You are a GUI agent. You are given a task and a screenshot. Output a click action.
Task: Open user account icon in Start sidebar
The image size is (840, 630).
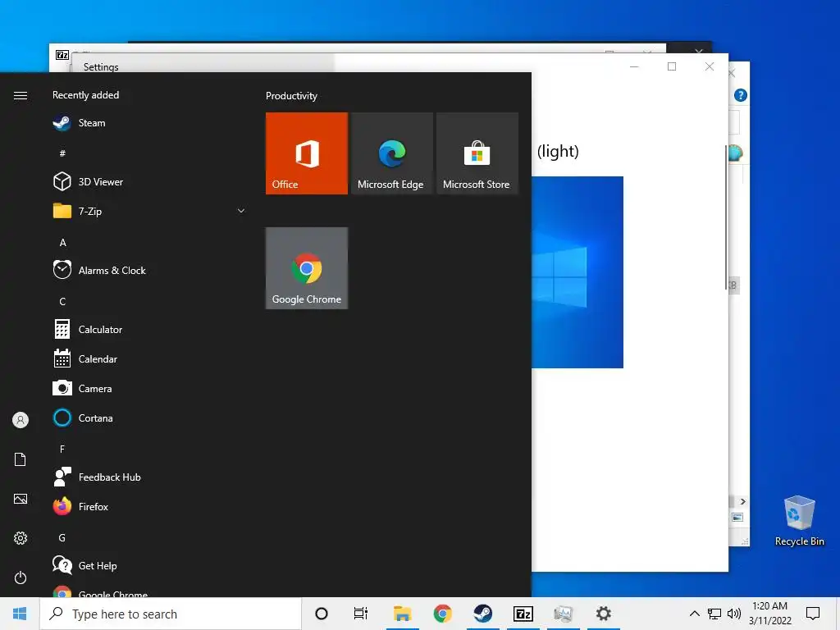(x=21, y=420)
